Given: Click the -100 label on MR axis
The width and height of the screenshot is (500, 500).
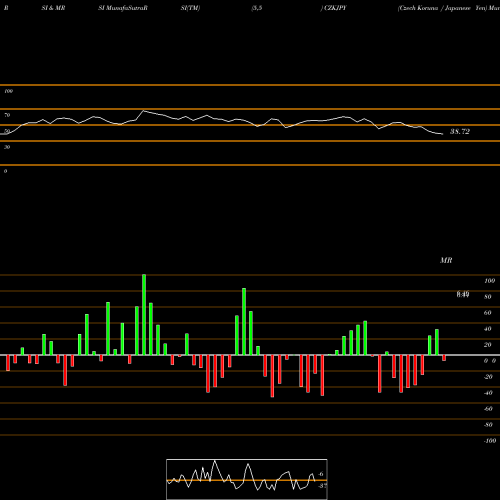Looking at the screenshot, I should (490, 441).
